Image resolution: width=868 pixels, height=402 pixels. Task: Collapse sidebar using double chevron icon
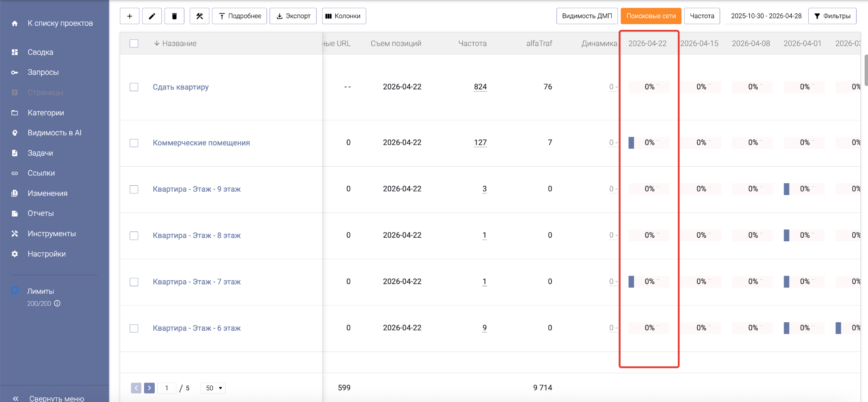pyautogui.click(x=16, y=398)
